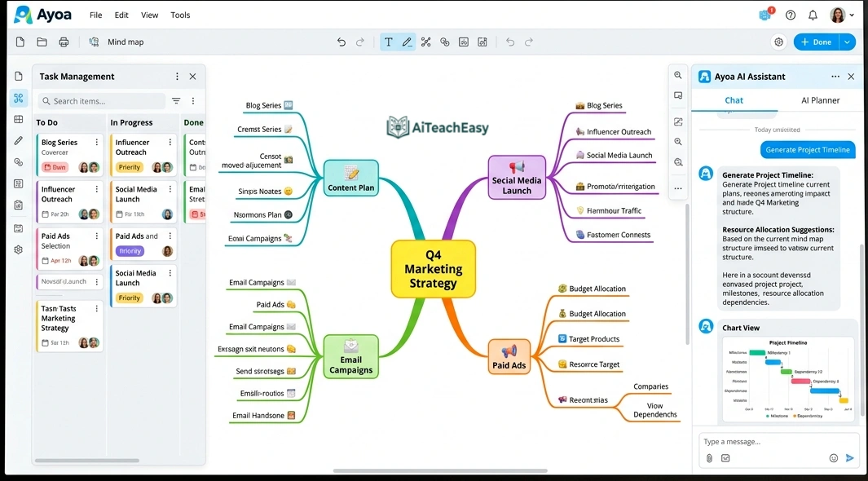Select the pen drawing tool

click(x=407, y=42)
